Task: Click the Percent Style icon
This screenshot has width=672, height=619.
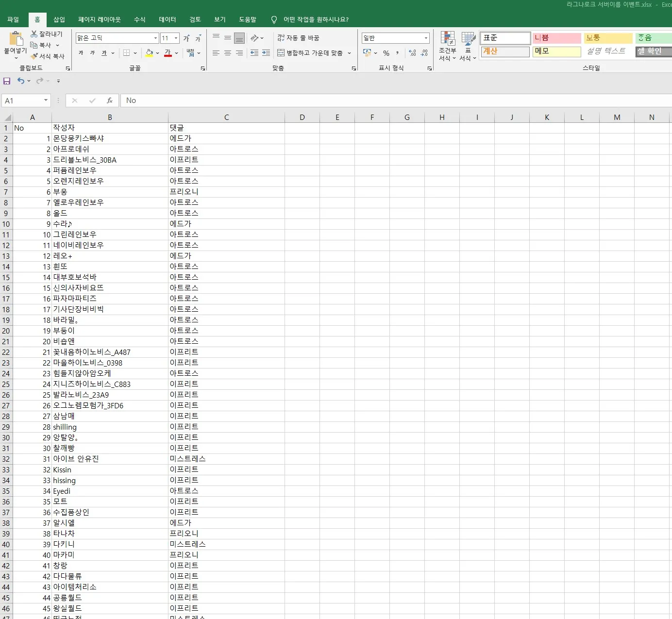Action: point(386,53)
